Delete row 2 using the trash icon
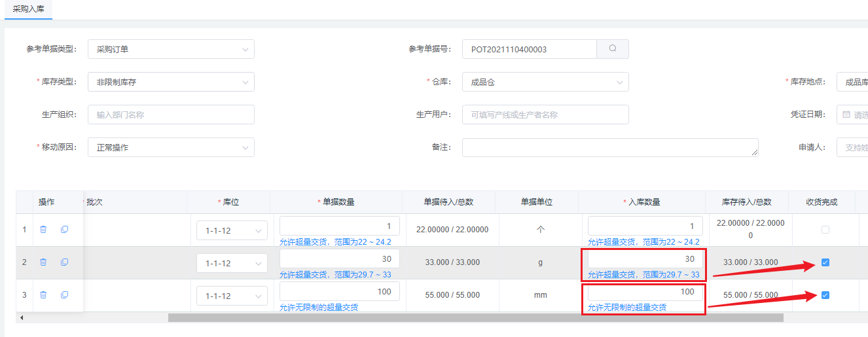The image size is (868, 337). pos(43,262)
